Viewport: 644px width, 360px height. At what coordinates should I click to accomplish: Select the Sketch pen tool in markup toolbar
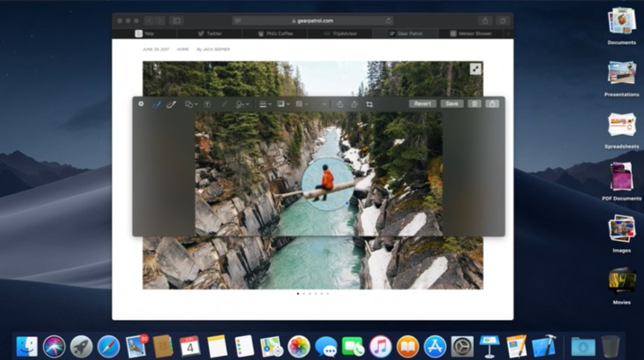tap(156, 104)
